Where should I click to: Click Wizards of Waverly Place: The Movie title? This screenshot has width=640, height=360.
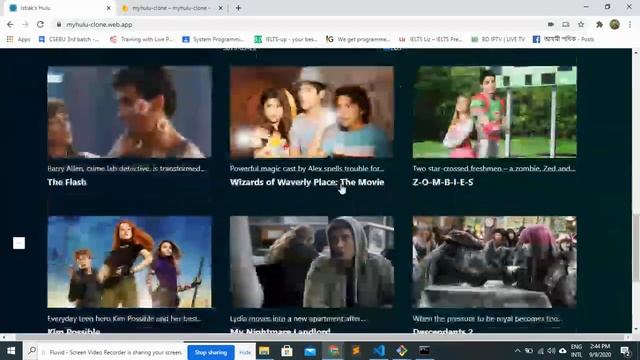click(x=307, y=182)
